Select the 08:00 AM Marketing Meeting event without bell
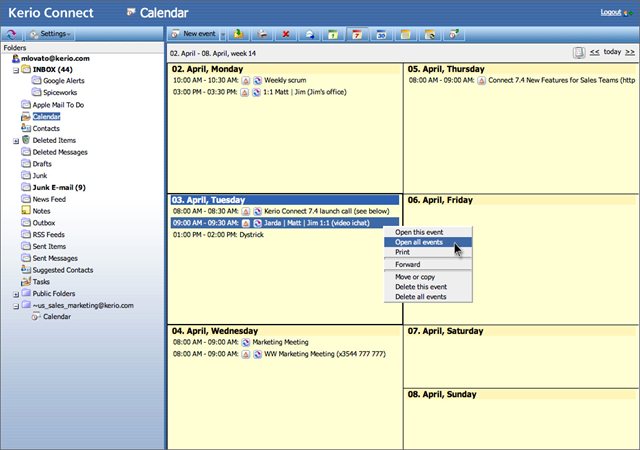This screenshot has width=640, height=450. [280, 342]
